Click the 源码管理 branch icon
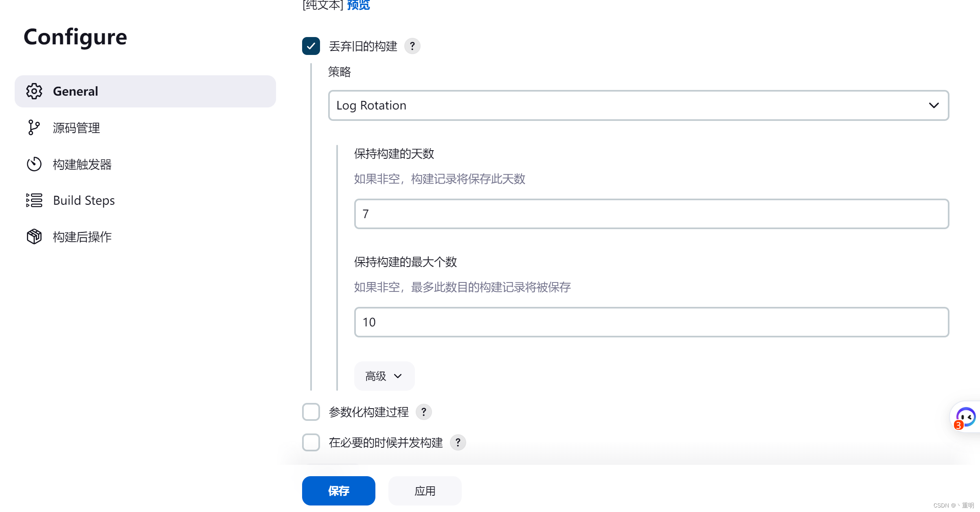Viewport: 980px width, 512px height. 34,127
